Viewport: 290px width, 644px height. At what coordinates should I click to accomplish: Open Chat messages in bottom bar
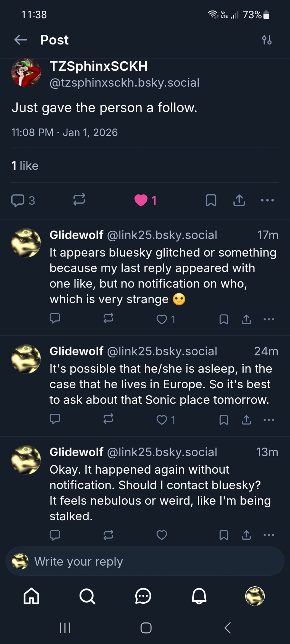143,596
